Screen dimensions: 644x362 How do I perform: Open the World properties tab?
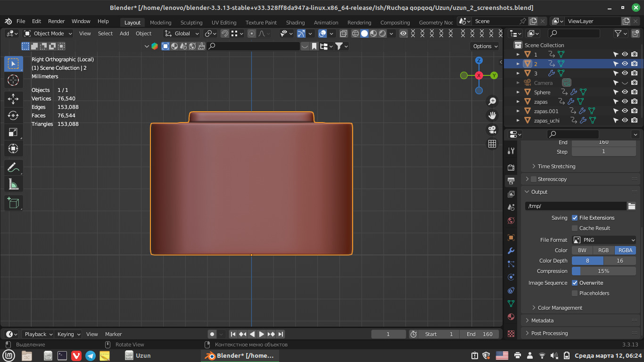pos(511,220)
